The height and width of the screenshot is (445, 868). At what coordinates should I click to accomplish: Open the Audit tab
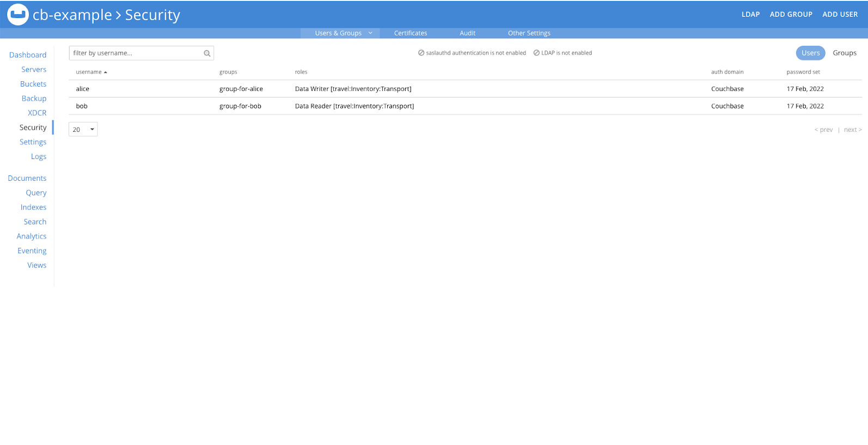[467, 33]
